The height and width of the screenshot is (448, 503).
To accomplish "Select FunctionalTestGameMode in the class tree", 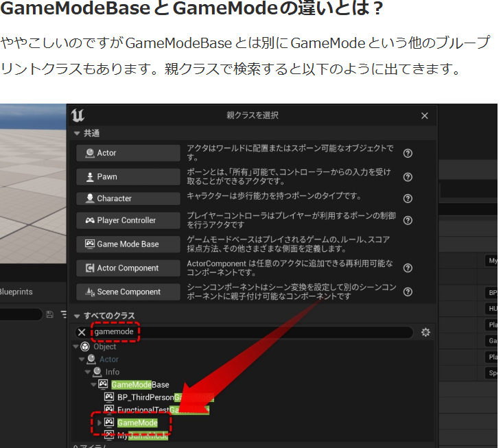I will pos(163,410).
